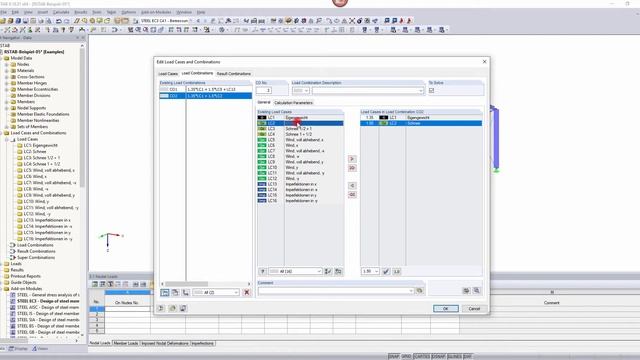Remove all load cases from combination
The image size is (640, 360).
(x=352, y=195)
